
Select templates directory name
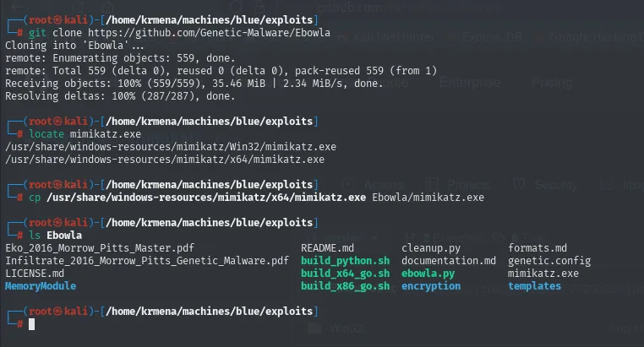click(534, 286)
